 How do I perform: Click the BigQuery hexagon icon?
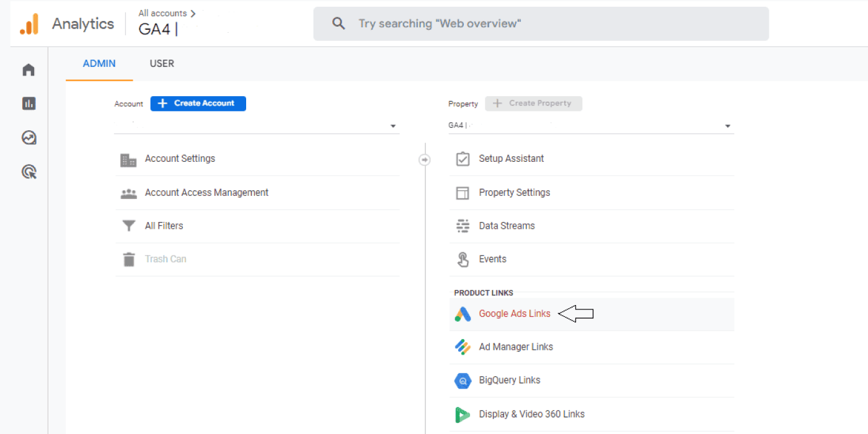click(463, 381)
